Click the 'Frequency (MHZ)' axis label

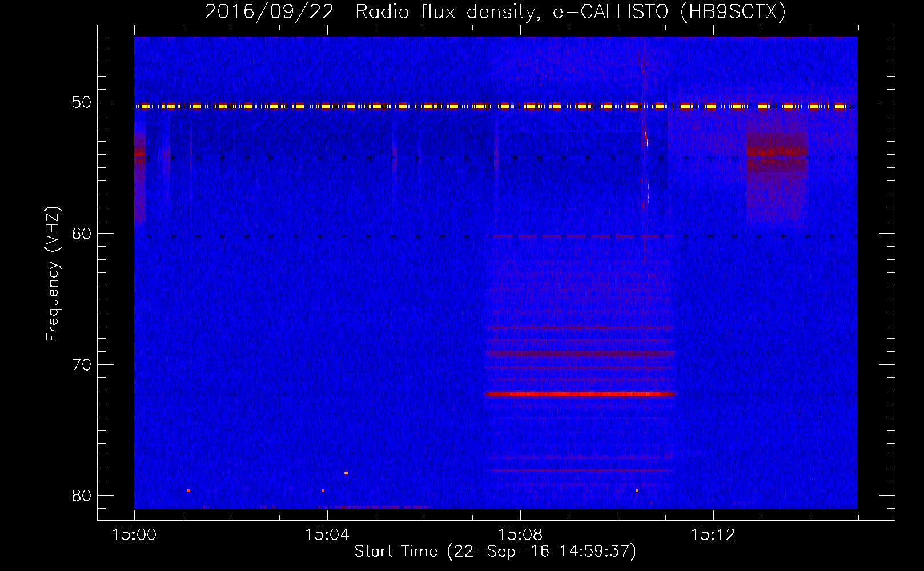click(53, 274)
